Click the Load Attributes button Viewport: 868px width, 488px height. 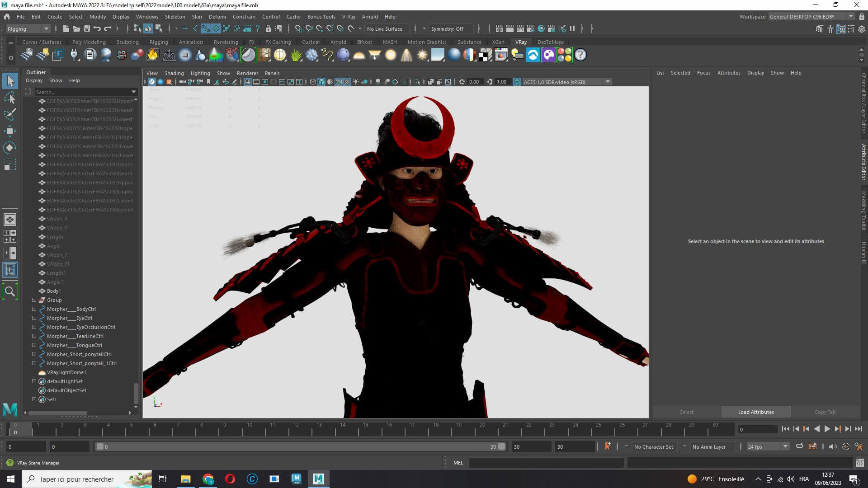coord(755,412)
